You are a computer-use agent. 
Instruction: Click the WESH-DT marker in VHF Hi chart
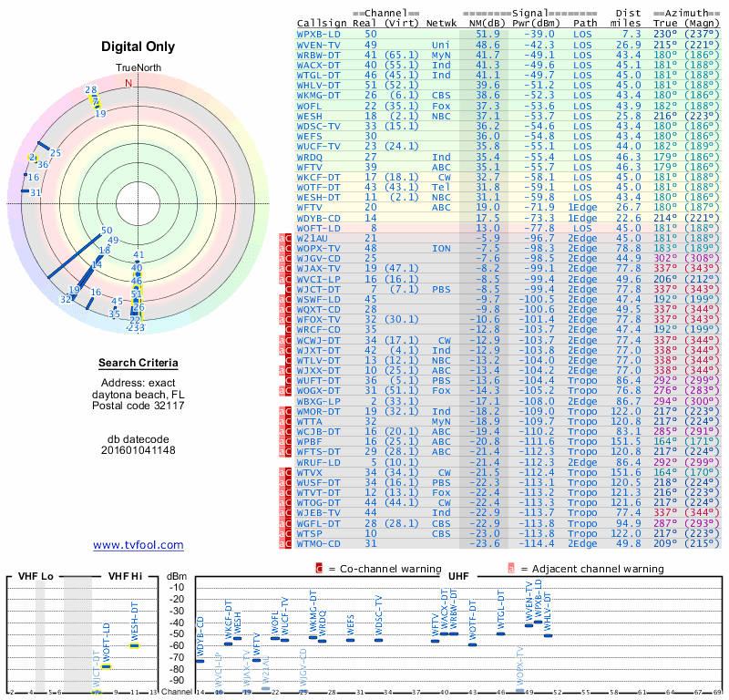click(134, 645)
